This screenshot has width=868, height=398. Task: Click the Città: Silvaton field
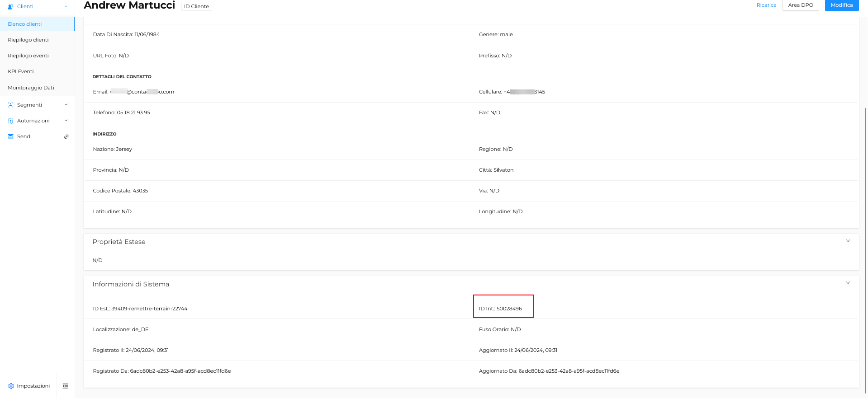(x=496, y=170)
